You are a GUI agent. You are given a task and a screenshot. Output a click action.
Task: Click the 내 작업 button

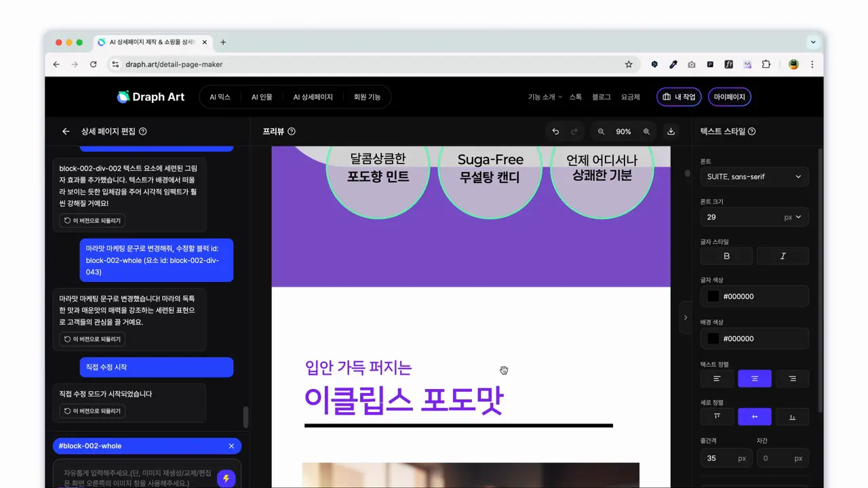679,97
